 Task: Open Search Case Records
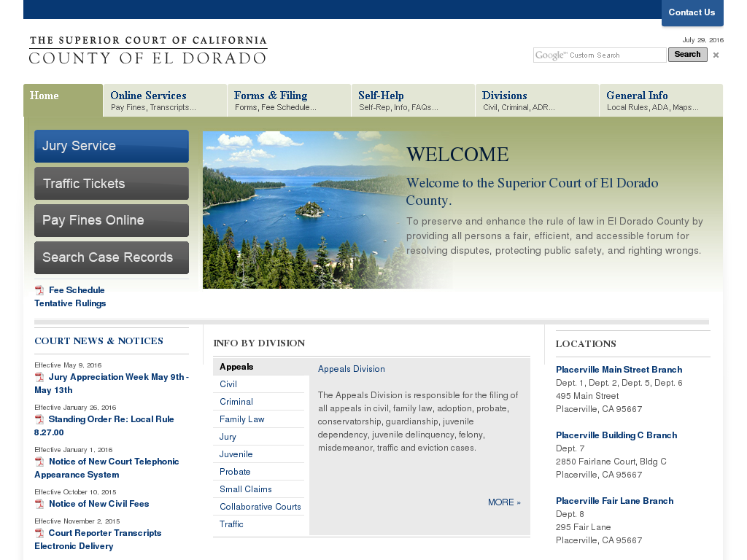point(112,257)
